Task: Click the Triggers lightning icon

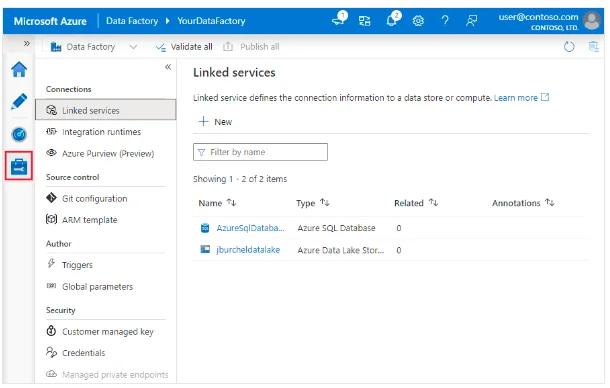Action: 51,264
